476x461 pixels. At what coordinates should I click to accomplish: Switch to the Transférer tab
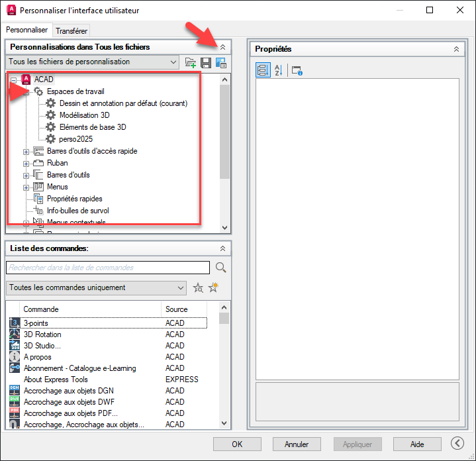(71, 30)
